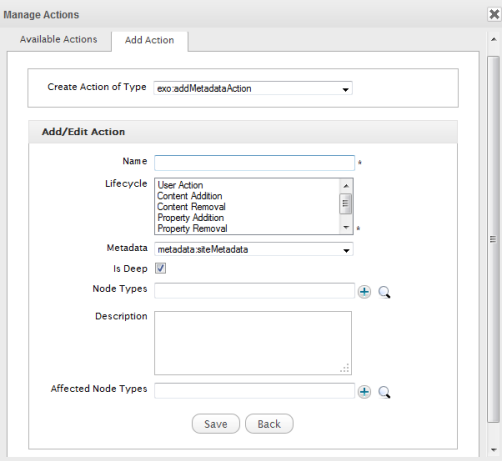Focus the Name input field

tap(254, 163)
